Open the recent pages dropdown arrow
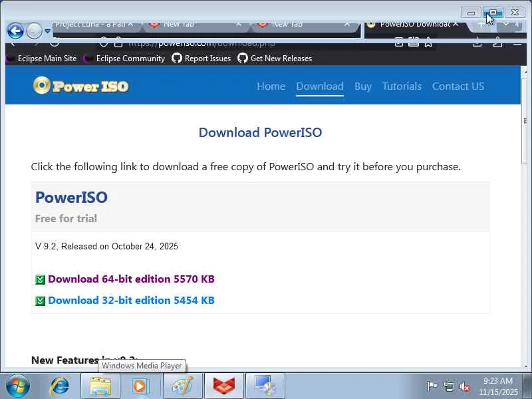 pos(47,31)
